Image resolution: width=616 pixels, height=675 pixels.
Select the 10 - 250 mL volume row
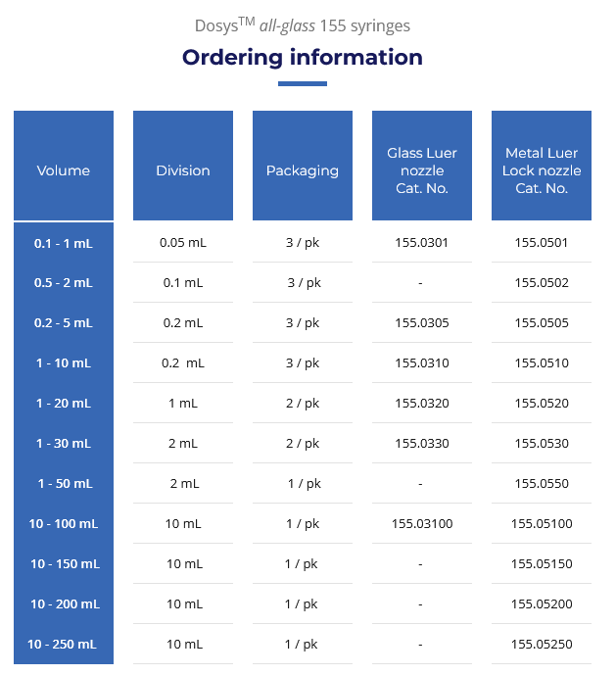[64, 645]
